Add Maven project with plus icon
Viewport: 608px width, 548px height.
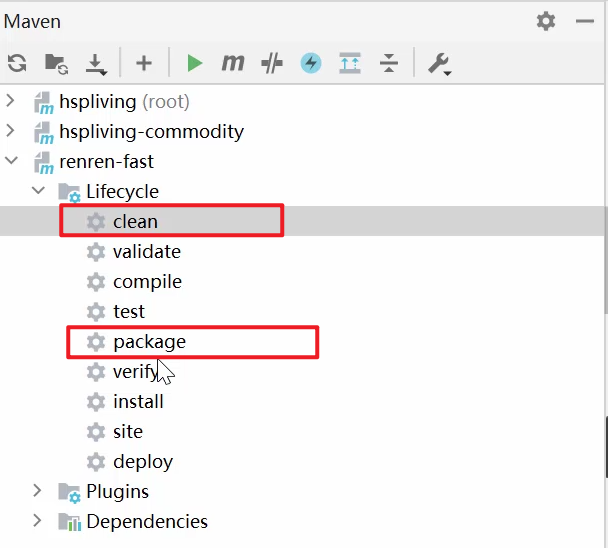tap(144, 63)
